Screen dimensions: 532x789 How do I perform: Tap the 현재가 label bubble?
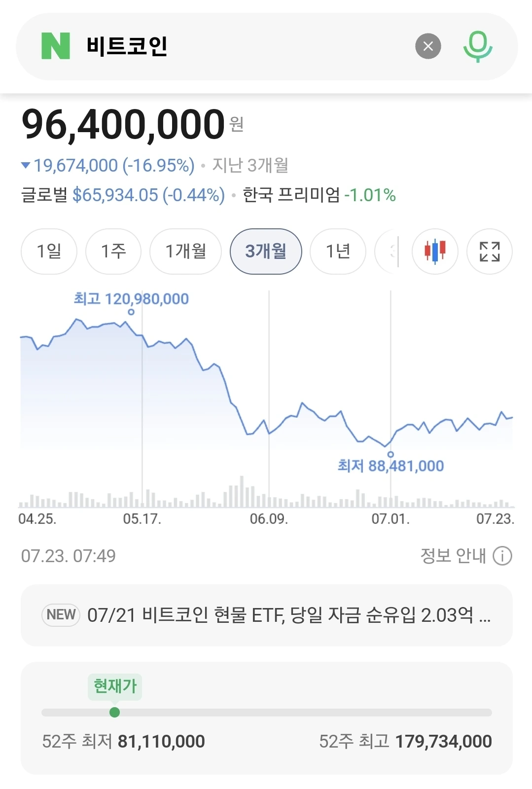[115, 686]
